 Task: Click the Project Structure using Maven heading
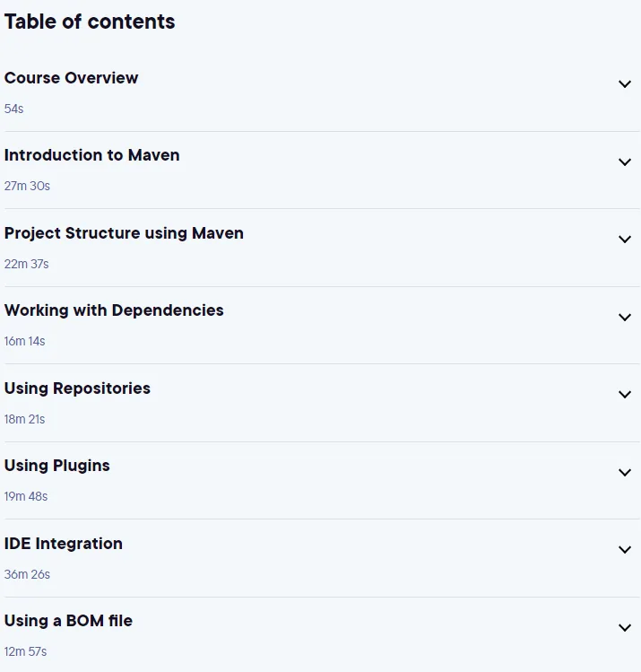coord(124,233)
